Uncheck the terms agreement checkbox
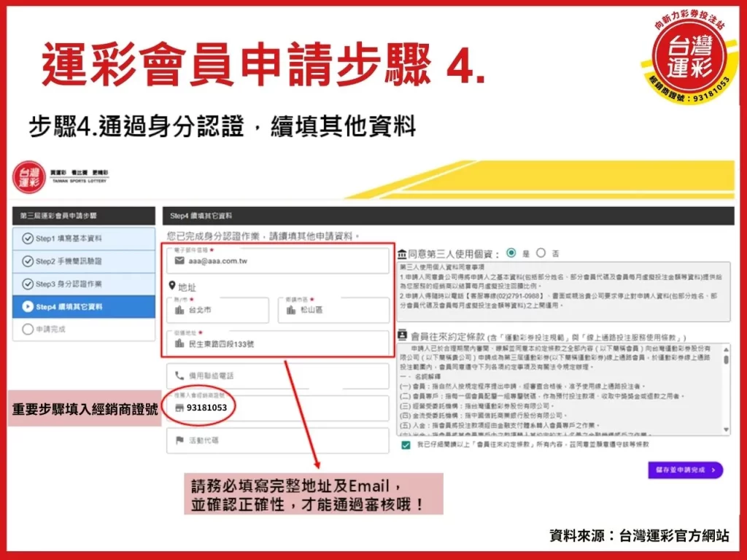Viewport: 747px width, 560px height. 406,446
